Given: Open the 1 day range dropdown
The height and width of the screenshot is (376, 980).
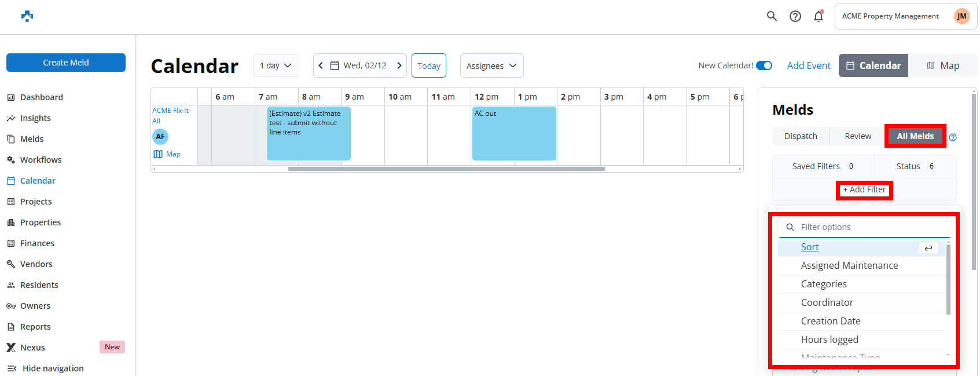Looking at the screenshot, I should pos(276,65).
